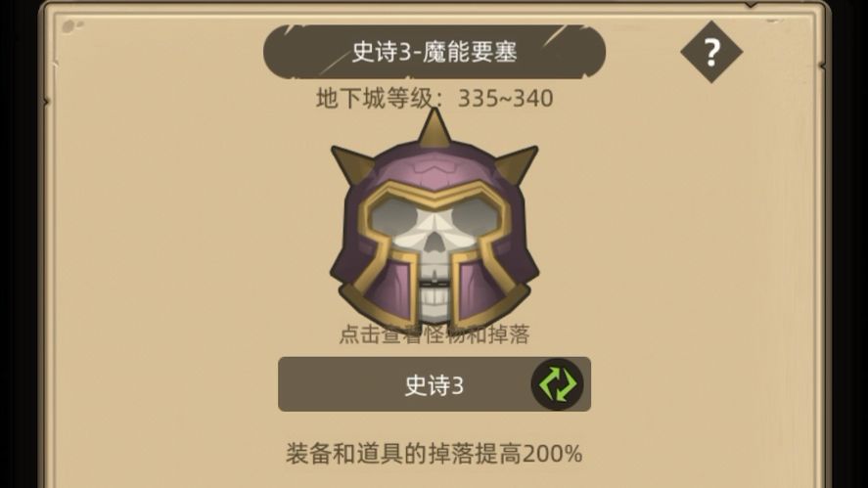Tap the left horn of the purple helmet
This screenshot has height=488, width=868.
click(x=352, y=164)
